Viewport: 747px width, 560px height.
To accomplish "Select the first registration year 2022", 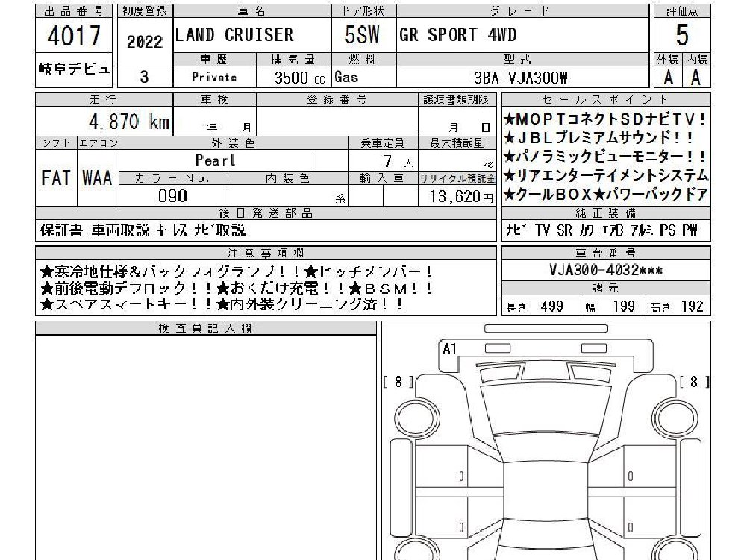I will tap(145, 42).
